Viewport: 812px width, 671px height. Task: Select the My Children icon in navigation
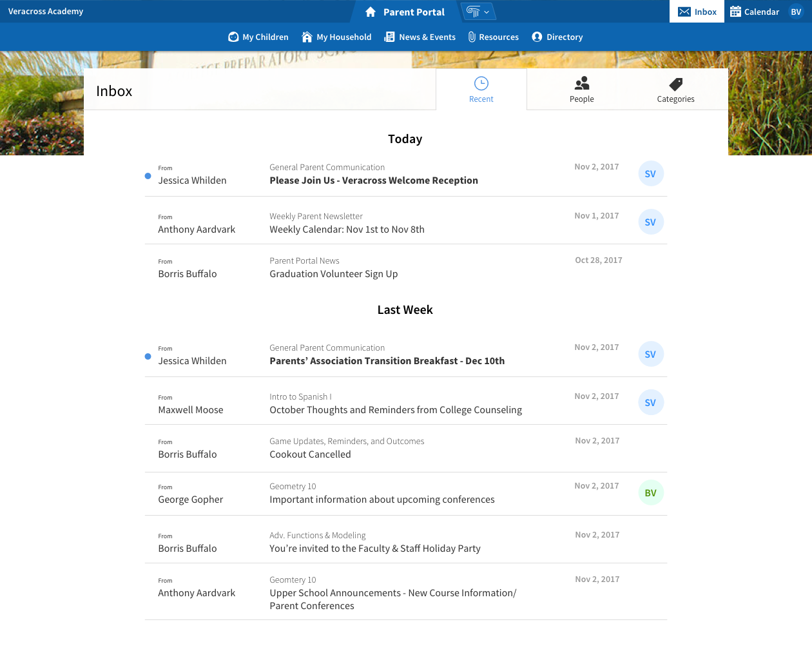233,37
